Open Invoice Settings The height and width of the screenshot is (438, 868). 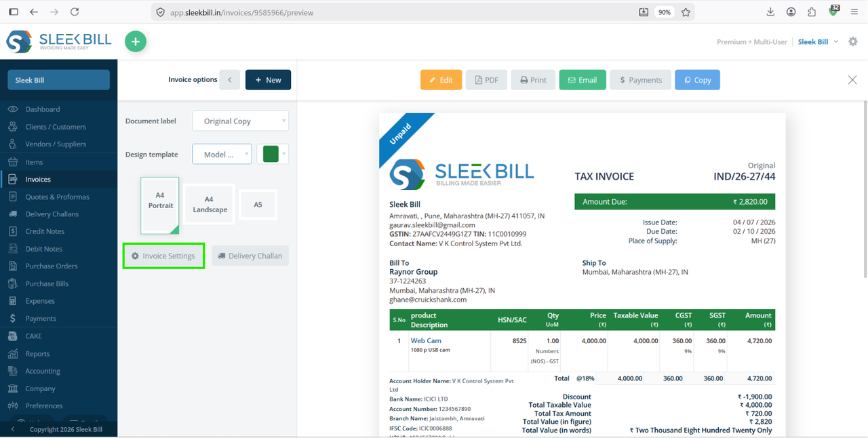coord(163,256)
